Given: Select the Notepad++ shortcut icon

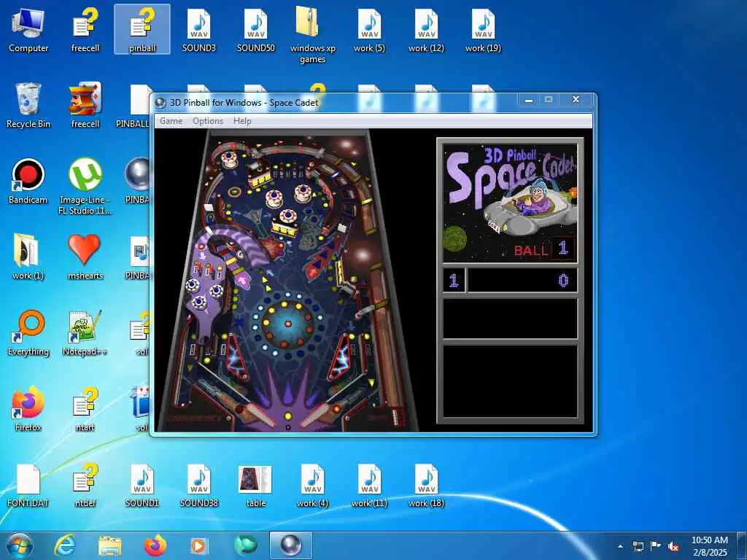Looking at the screenshot, I should 85,332.
